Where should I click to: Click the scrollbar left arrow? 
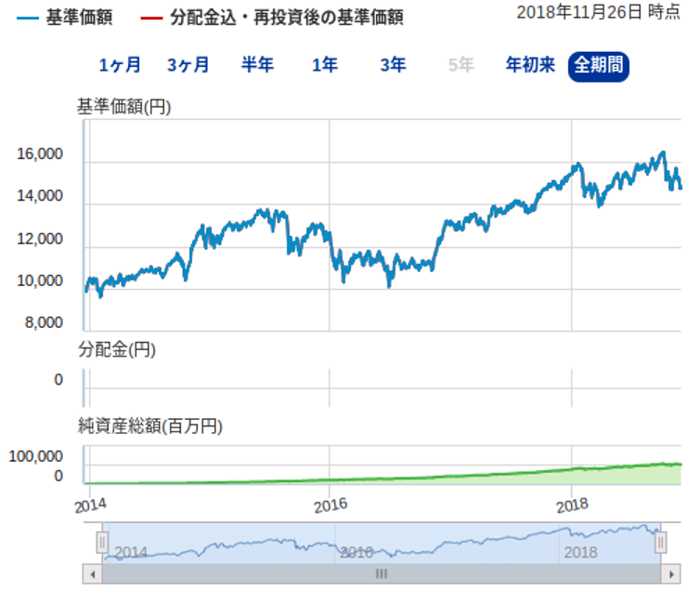click(x=92, y=574)
